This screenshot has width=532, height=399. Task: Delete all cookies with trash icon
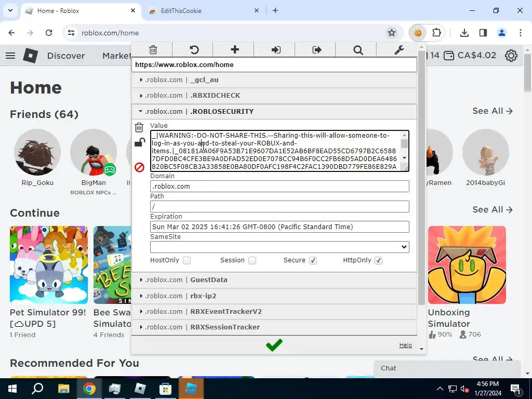click(153, 50)
